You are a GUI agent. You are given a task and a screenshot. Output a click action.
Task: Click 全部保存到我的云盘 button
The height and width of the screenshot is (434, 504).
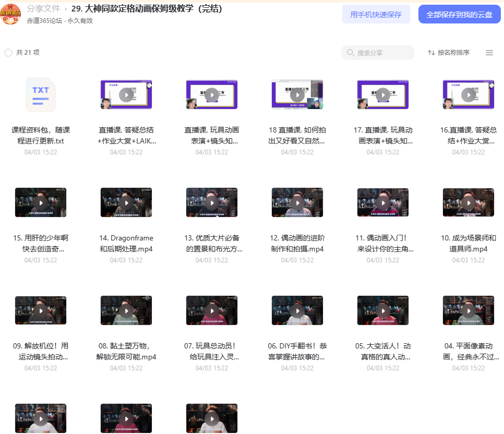click(459, 15)
